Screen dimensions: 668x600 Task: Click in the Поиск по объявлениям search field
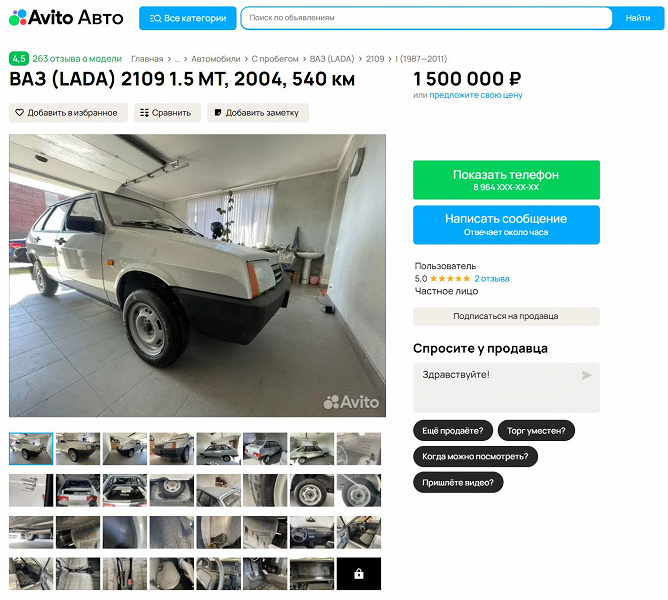pos(426,18)
